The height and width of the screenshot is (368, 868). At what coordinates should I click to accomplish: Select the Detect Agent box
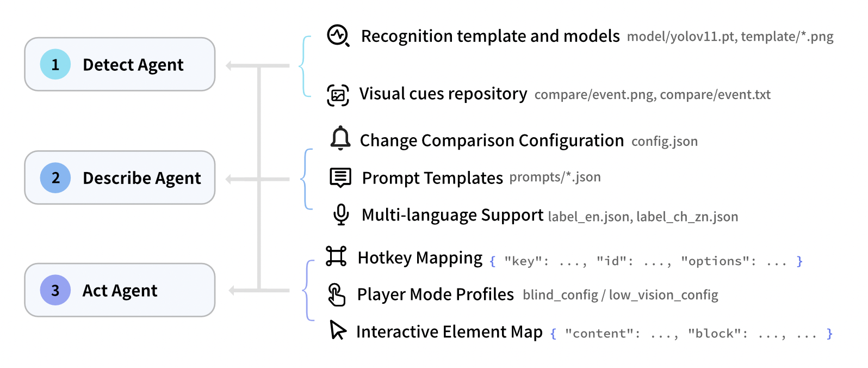(120, 64)
